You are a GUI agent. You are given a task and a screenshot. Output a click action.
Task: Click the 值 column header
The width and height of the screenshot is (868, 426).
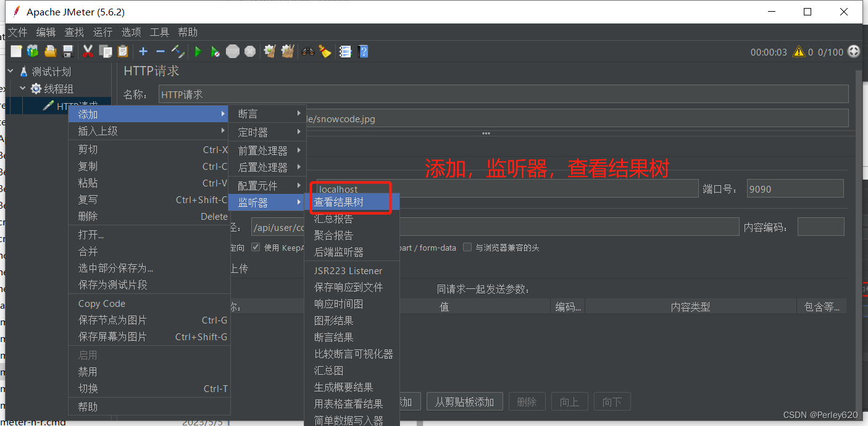click(x=444, y=307)
